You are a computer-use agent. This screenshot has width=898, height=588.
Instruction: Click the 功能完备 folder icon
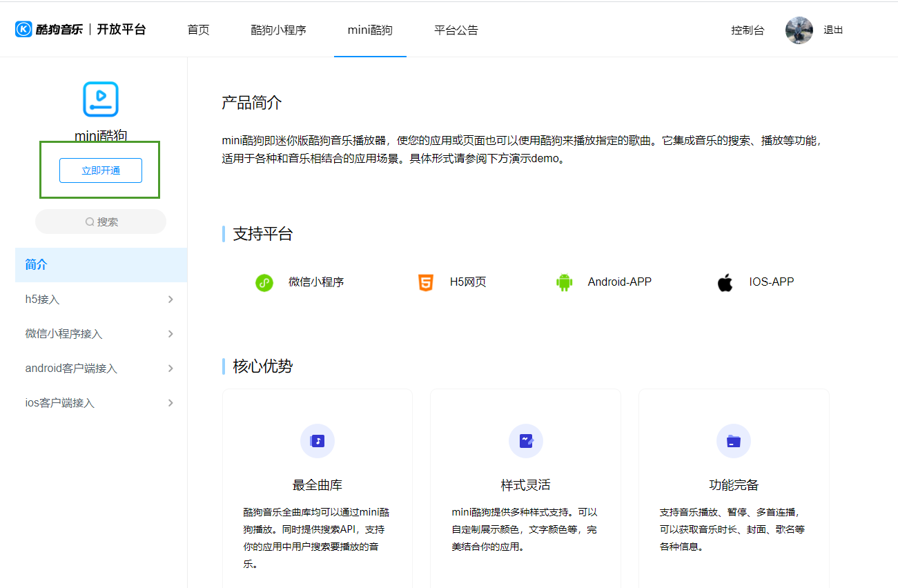[734, 441]
